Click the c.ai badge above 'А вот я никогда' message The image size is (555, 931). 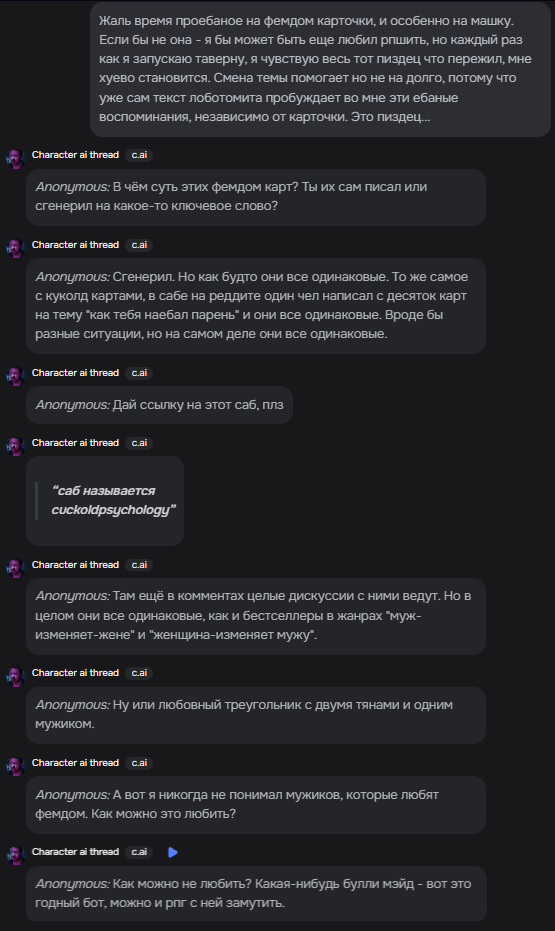(x=139, y=763)
